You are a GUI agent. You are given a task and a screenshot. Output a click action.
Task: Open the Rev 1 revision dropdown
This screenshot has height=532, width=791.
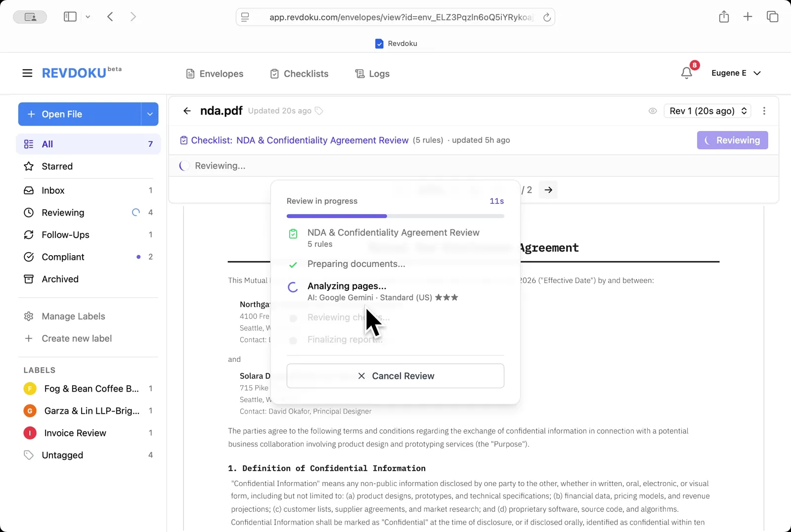tap(707, 111)
